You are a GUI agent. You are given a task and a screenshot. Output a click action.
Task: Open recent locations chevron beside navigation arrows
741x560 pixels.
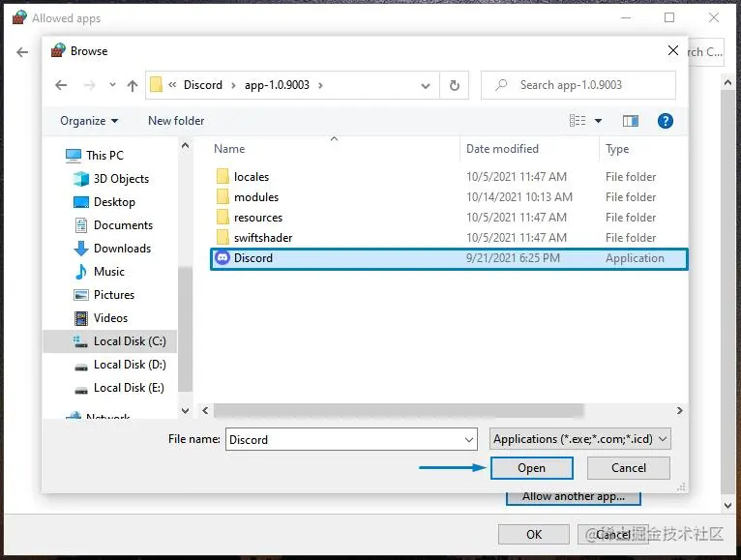click(x=112, y=85)
